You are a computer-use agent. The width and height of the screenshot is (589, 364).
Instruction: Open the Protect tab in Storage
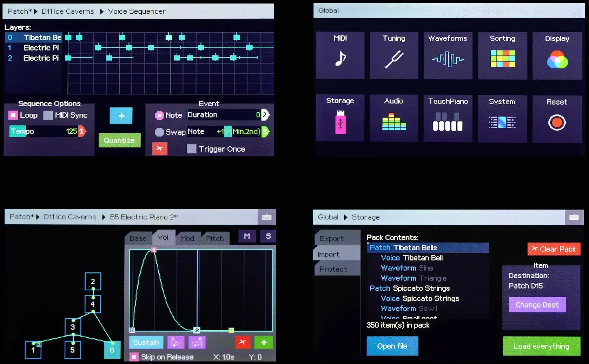pos(337,269)
